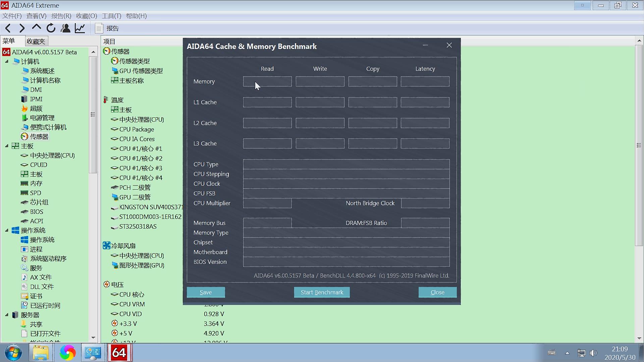Switch to the 收藏夹 tab
644x362 pixels.
click(36, 41)
